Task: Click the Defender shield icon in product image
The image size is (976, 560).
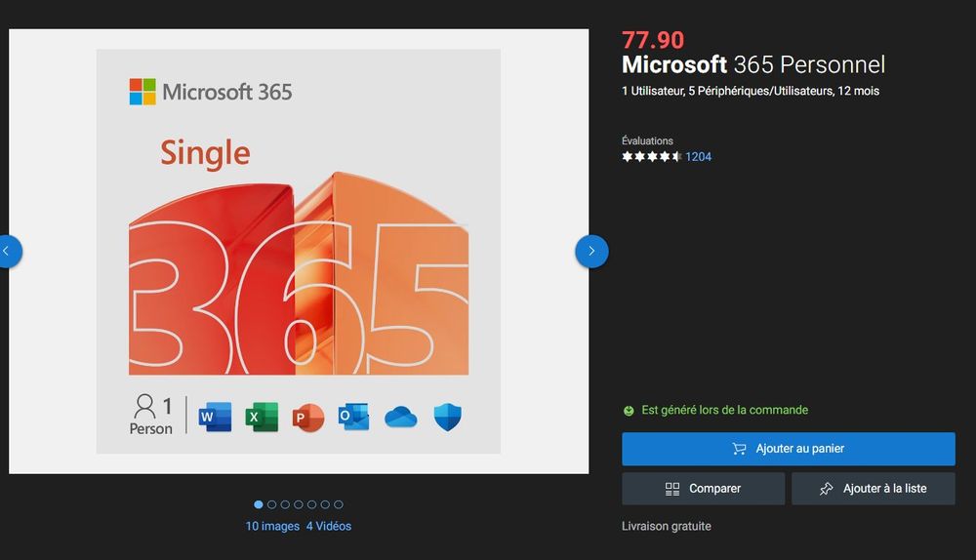Action: pos(447,418)
